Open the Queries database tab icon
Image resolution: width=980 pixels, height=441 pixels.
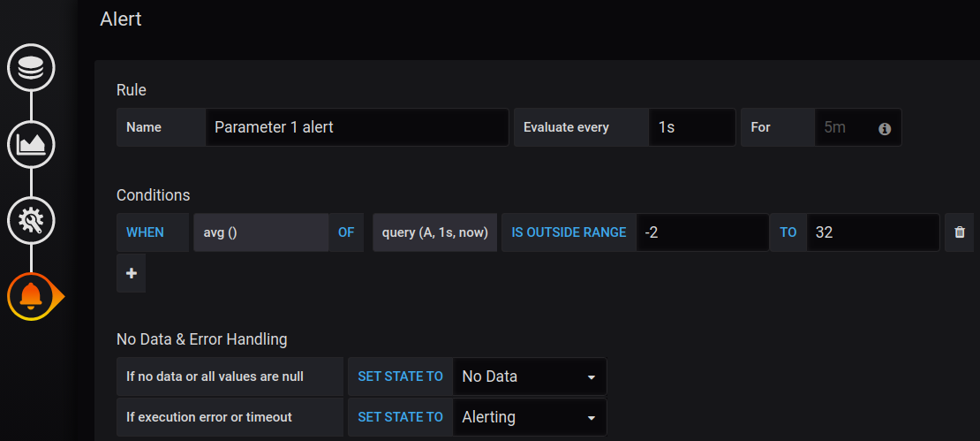[31, 67]
